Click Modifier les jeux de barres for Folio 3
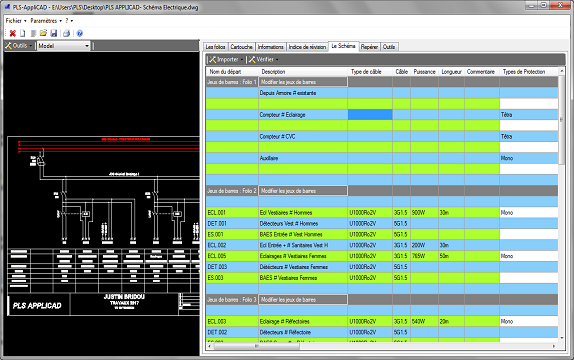Image resolution: width=574 pixels, height=360 pixels. point(303,300)
